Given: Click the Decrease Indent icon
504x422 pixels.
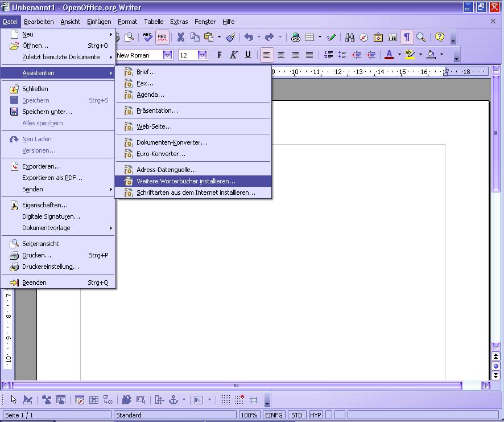Looking at the screenshot, I should click(x=357, y=55).
